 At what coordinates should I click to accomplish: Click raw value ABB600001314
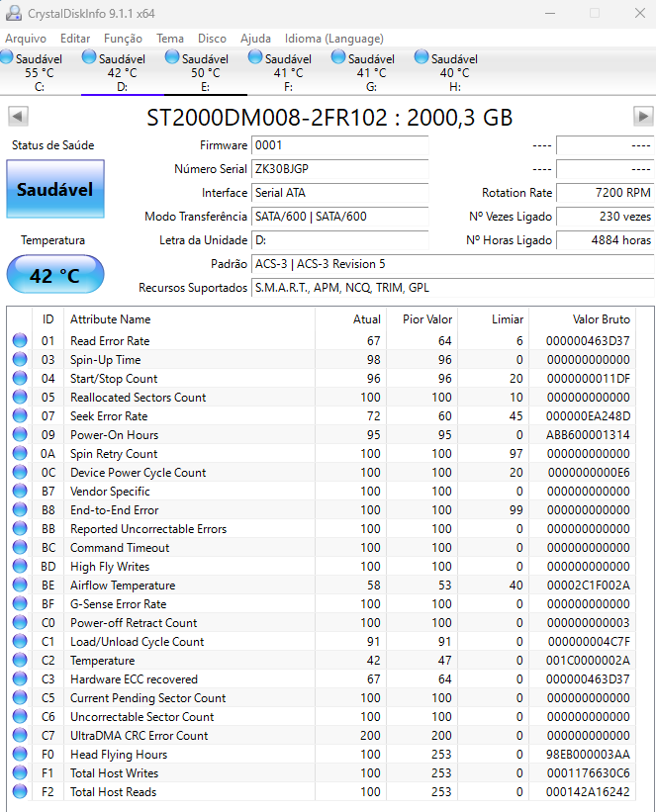pos(588,435)
